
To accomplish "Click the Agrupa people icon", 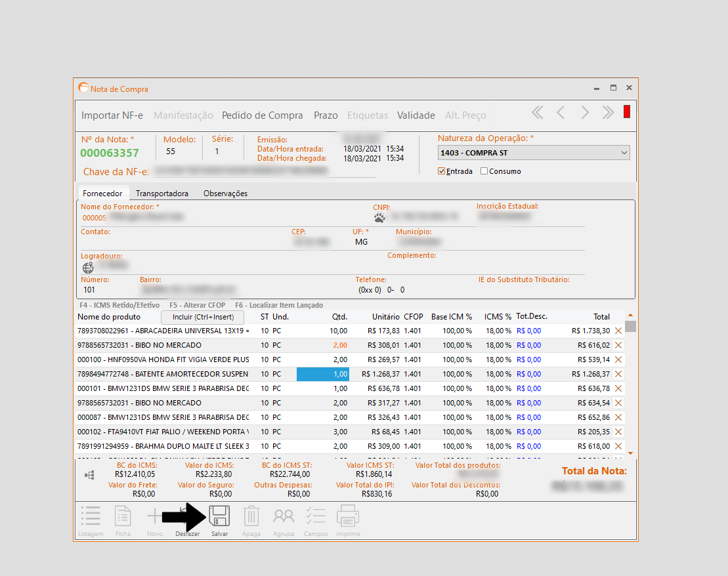I will point(283,516).
